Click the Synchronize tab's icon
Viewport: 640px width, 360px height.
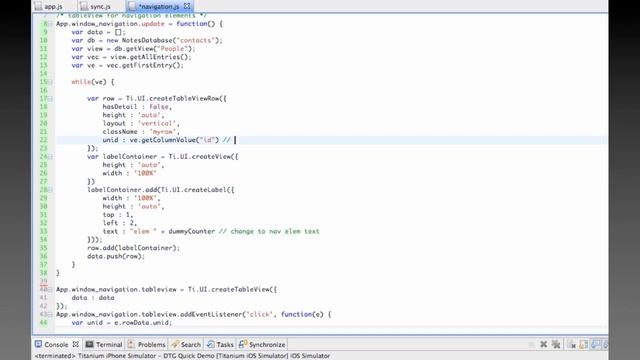pyautogui.click(x=243, y=344)
